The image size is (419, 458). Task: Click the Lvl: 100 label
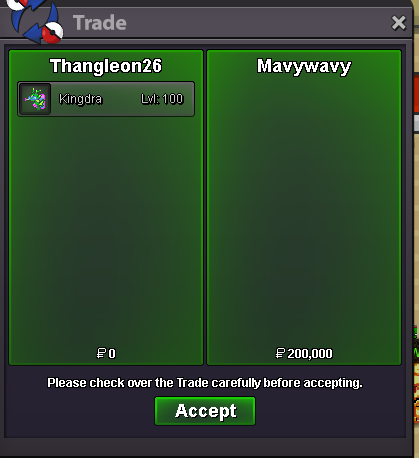(x=162, y=99)
